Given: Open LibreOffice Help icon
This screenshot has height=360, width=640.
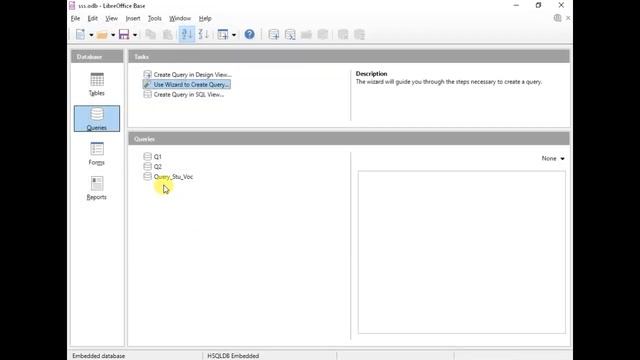Looking at the screenshot, I should pos(249,35).
